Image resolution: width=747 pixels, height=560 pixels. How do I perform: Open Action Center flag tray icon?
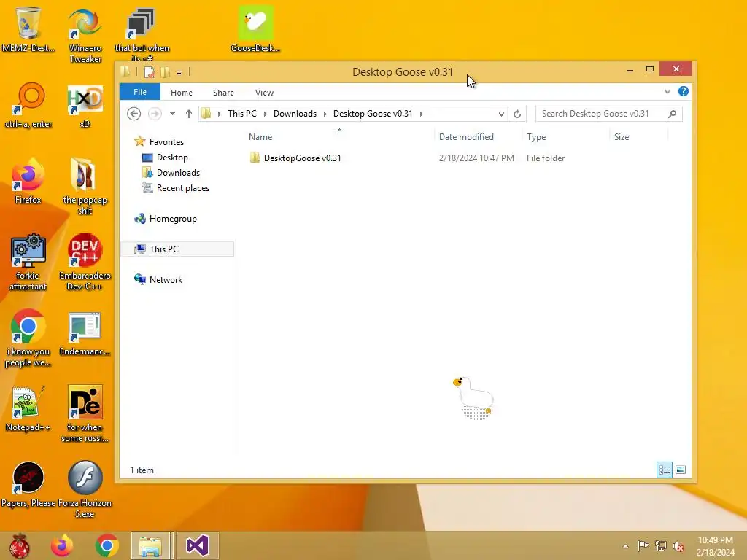pyautogui.click(x=643, y=546)
